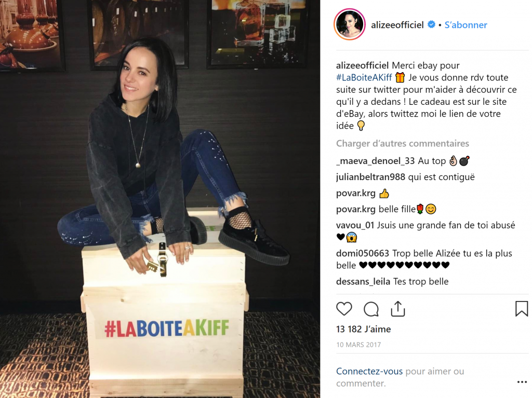
Task: Open the domi050663 commenter profile
Action: tap(362, 253)
